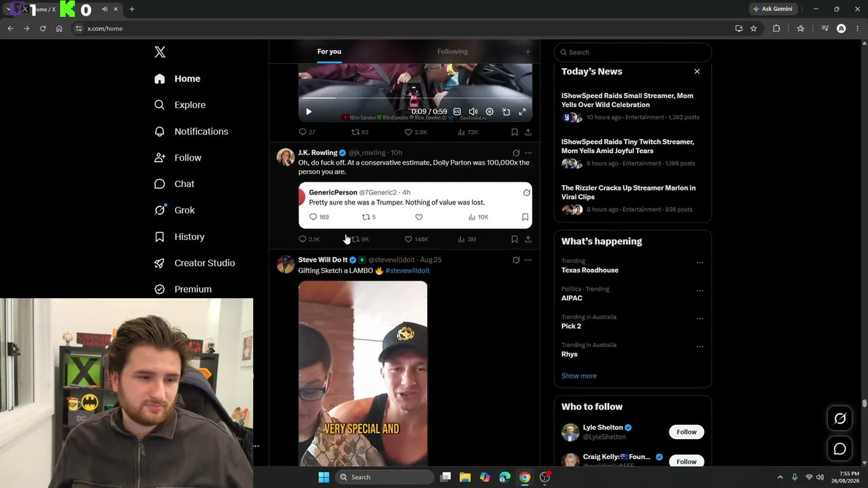Bookmark this tab with star icon
868x488 pixels.
pyautogui.click(x=753, y=28)
